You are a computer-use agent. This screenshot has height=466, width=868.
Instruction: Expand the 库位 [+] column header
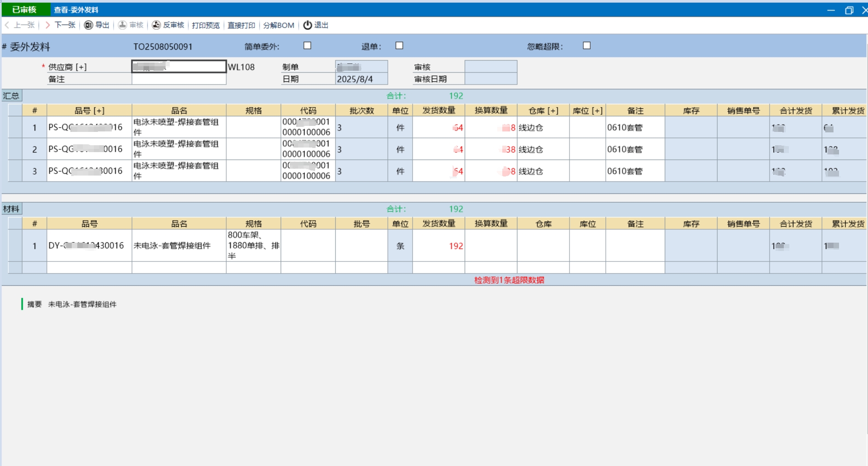pos(587,110)
